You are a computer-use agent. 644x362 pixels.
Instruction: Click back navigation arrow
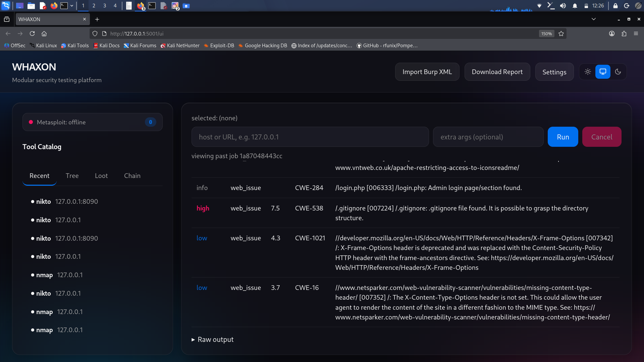8,34
